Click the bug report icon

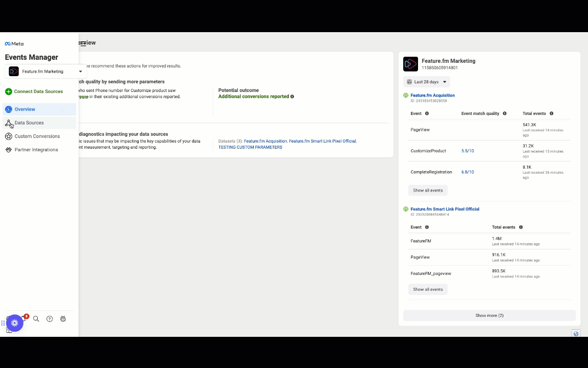click(63, 319)
